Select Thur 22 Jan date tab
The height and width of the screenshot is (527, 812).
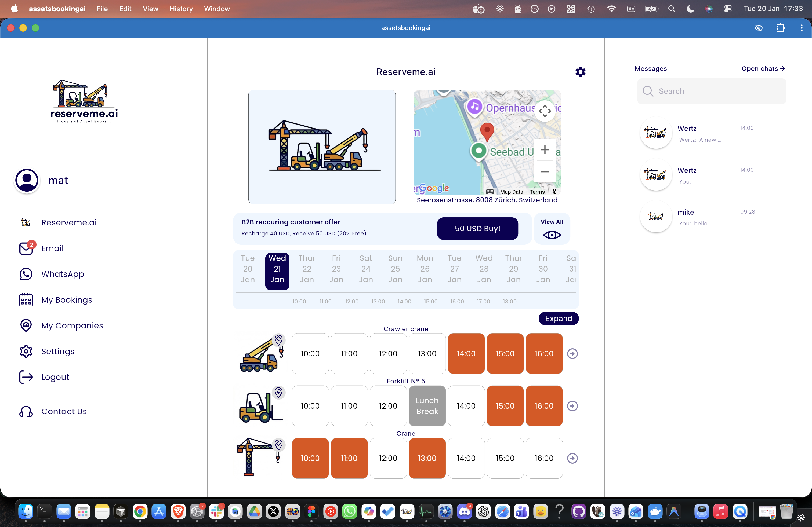(306, 269)
